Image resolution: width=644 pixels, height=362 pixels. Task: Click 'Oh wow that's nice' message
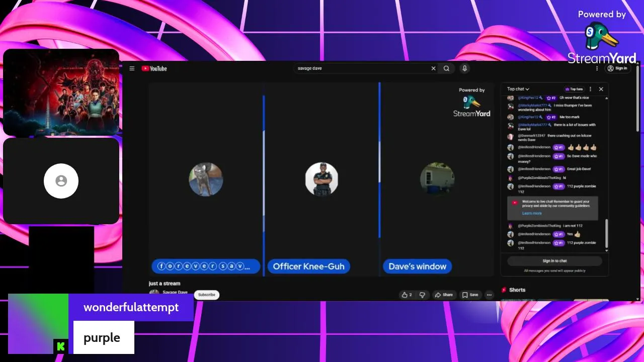[574, 98]
